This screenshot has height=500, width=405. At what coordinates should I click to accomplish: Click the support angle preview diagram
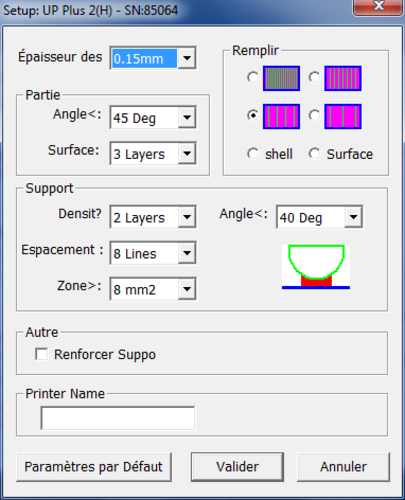tap(316, 267)
